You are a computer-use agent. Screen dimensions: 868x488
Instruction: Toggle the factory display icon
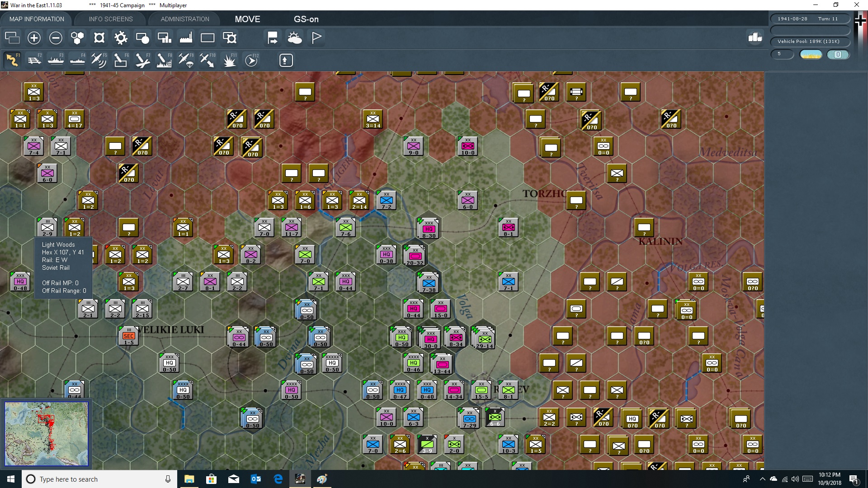tap(186, 38)
